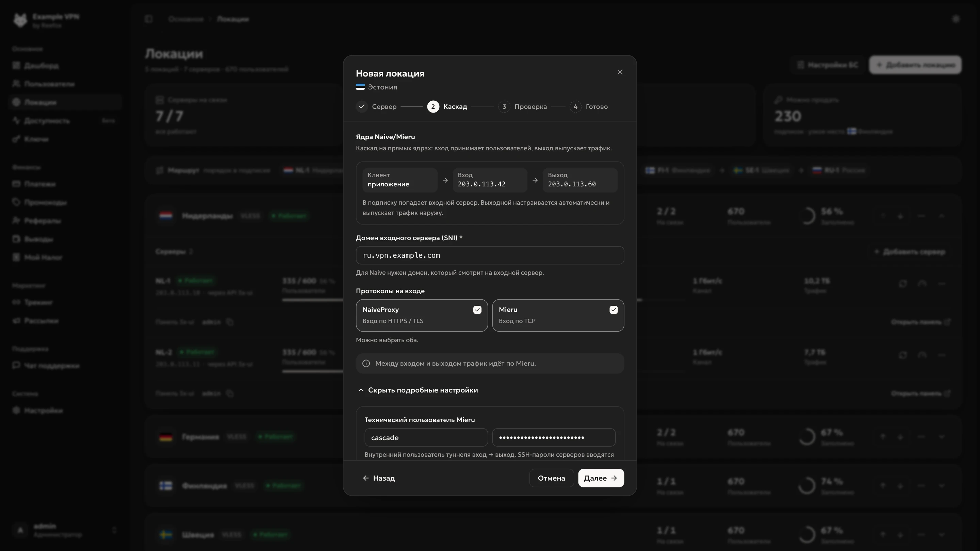Viewport: 980px width, 551px height.
Task: Proceed with the Далее button
Action: (x=601, y=478)
